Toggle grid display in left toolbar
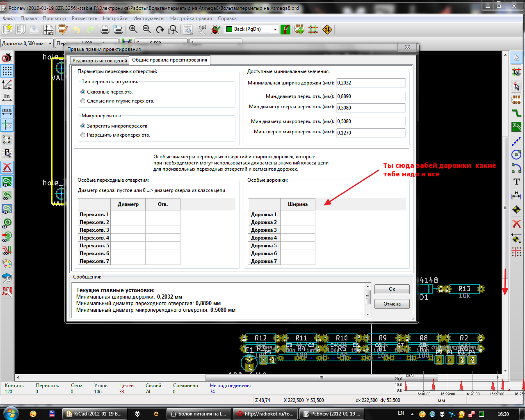This screenshot has width=525, height=420. [7, 71]
